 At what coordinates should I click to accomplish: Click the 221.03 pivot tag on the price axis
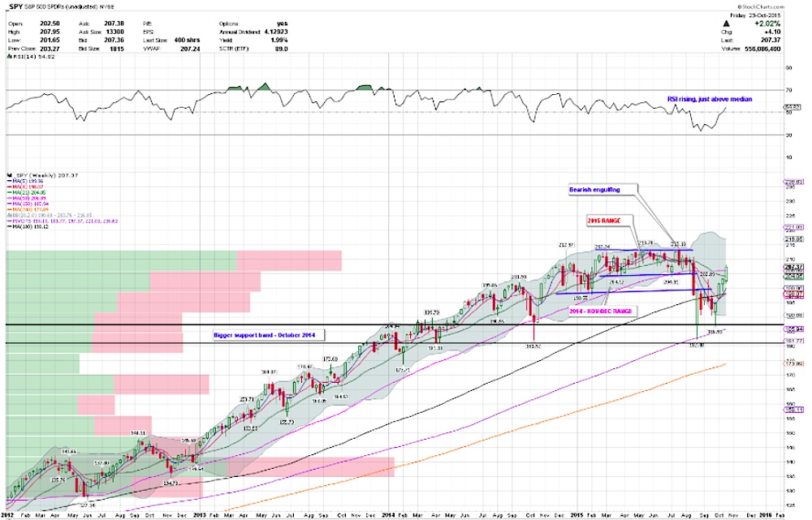coord(795,227)
